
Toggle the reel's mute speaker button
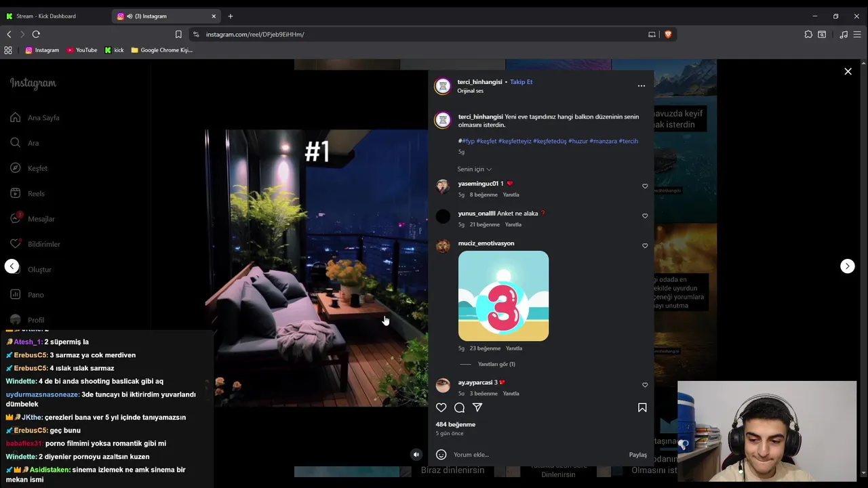point(416,455)
